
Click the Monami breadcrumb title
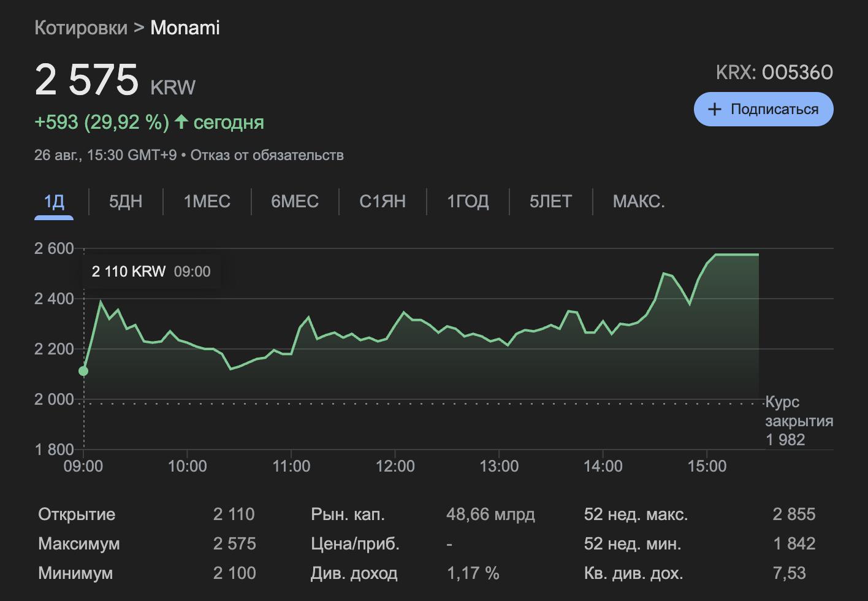click(x=185, y=28)
